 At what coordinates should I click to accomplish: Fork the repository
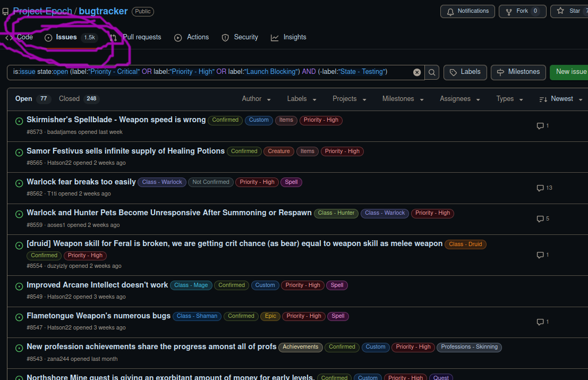522,11
